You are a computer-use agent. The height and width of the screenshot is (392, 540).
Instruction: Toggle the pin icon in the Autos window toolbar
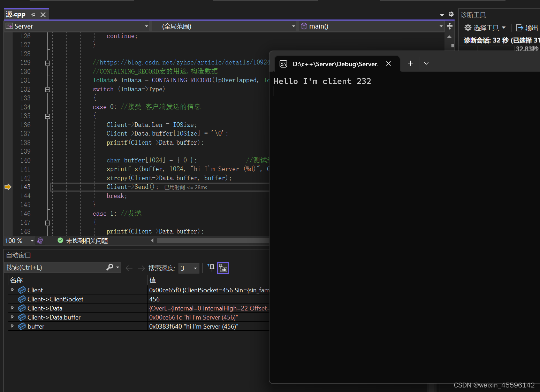[x=211, y=268]
